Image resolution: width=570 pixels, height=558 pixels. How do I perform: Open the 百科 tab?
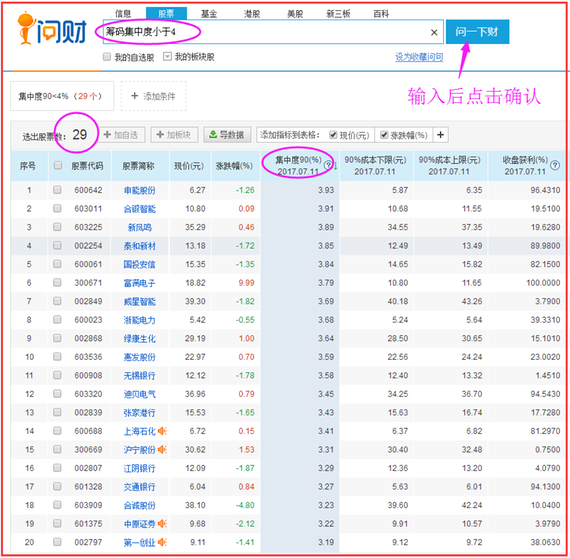pyautogui.click(x=381, y=14)
